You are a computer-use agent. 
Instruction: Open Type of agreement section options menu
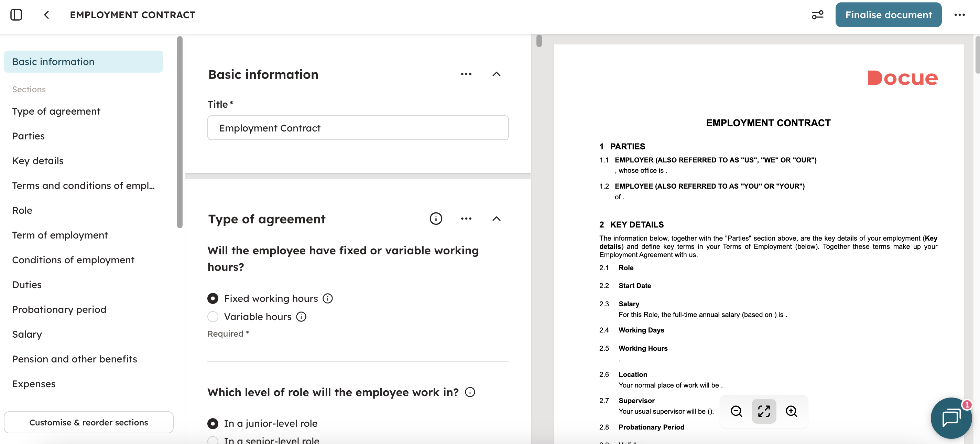point(466,219)
